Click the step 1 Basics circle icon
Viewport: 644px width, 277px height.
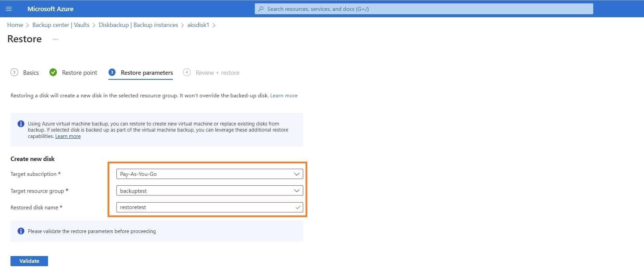coord(14,72)
